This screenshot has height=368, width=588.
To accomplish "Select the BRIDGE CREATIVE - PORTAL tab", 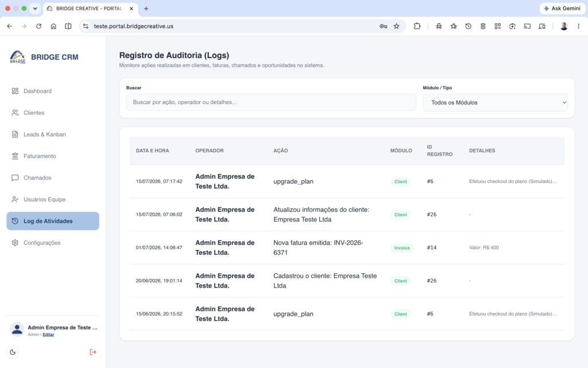I will pos(91,8).
